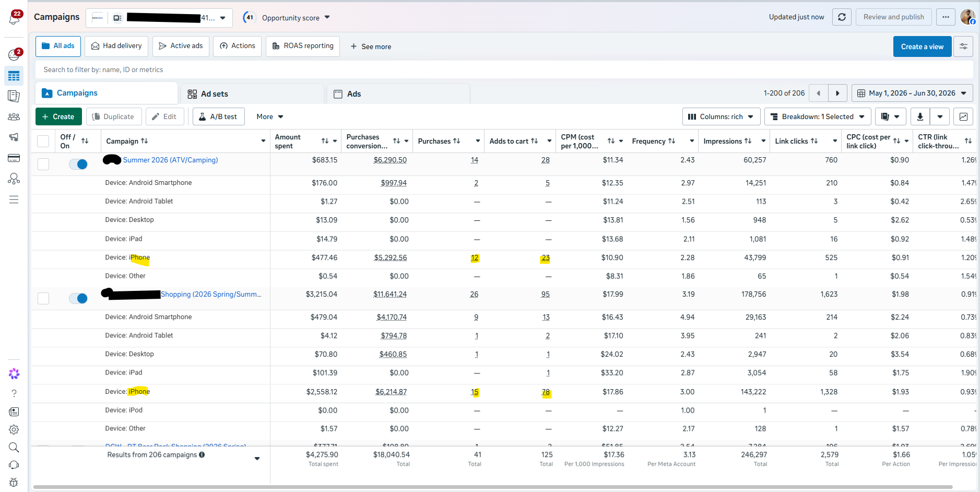Expand the Breakdown: 1 Selected dropdown
The image size is (980, 492).
[818, 116]
